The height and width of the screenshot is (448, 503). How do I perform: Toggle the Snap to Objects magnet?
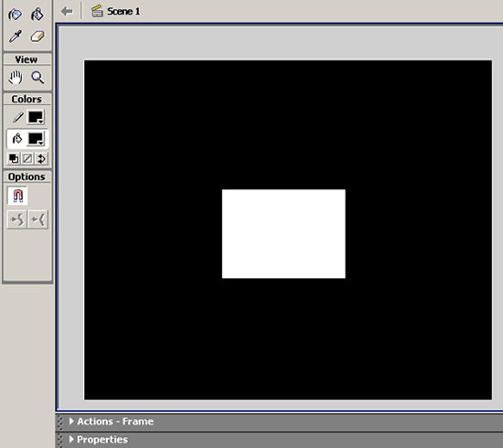click(17, 196)
